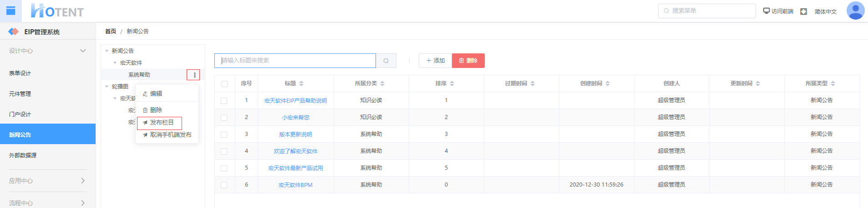Select 编辑 in the context menu
868x208 pixels.
[x=156, y=94]
